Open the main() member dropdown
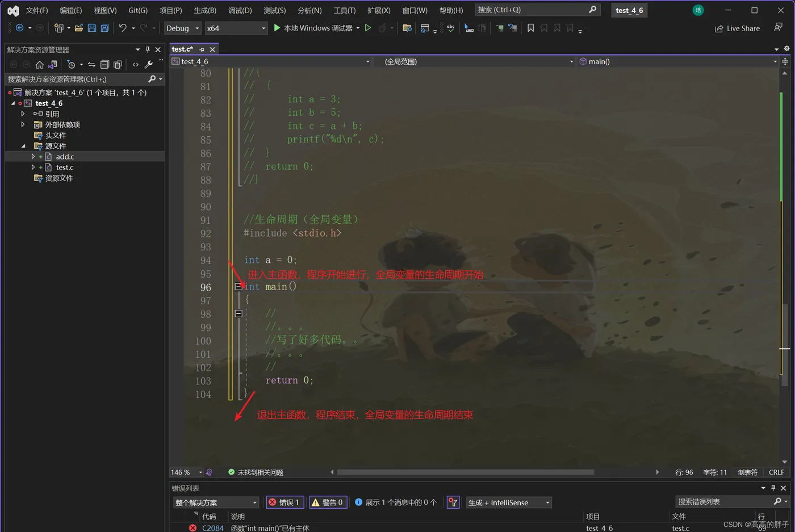795x532 pixels. pos(678,61)
